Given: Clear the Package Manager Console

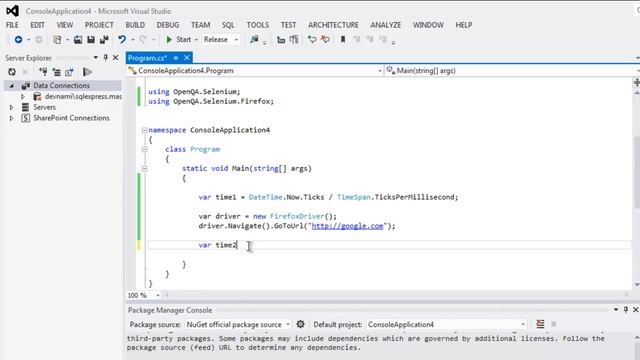Looking at the screenshot, I should (540, 324).
